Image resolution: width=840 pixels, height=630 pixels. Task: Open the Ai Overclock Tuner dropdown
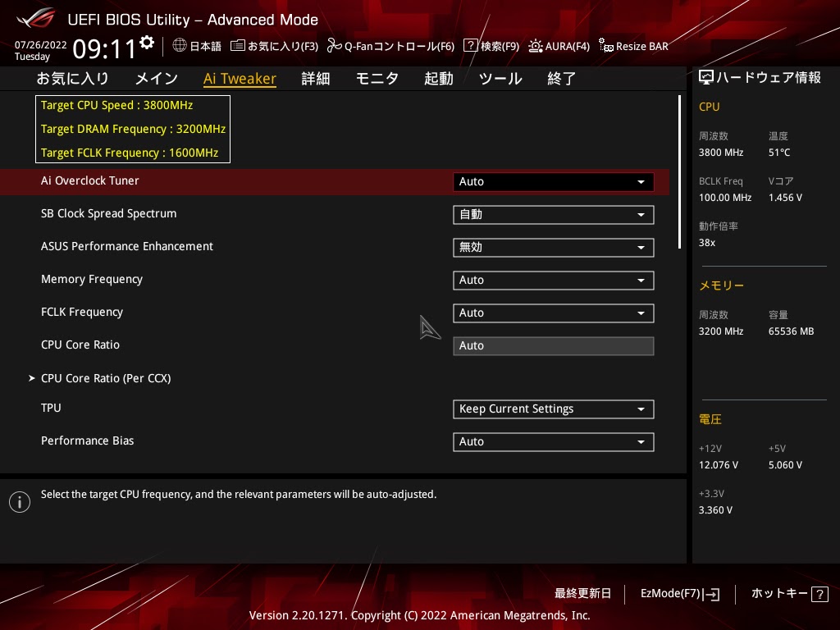pos(554,181)
